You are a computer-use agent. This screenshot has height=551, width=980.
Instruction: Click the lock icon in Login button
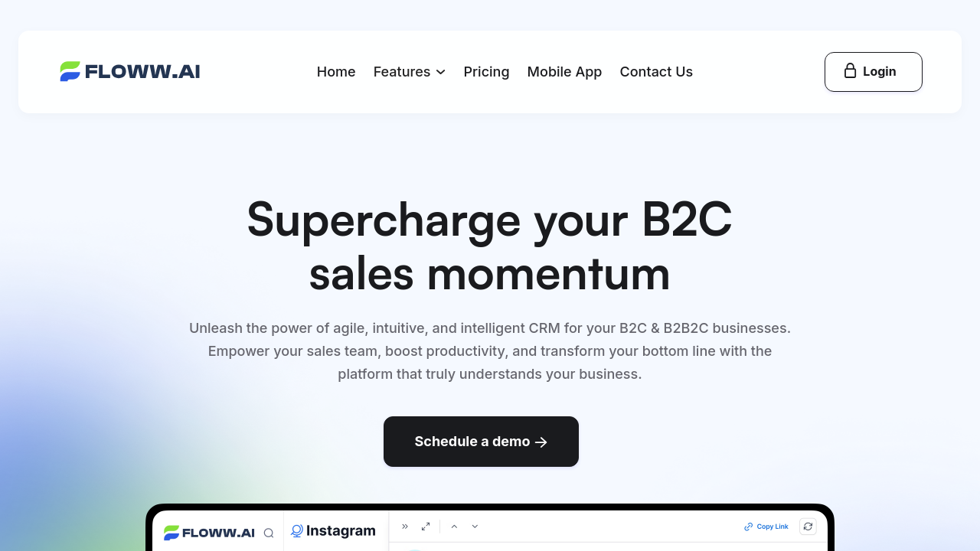point(850,71)
